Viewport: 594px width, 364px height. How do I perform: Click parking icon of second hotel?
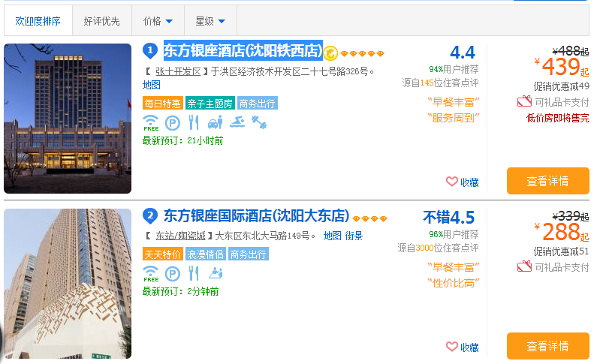coord(173,273)
